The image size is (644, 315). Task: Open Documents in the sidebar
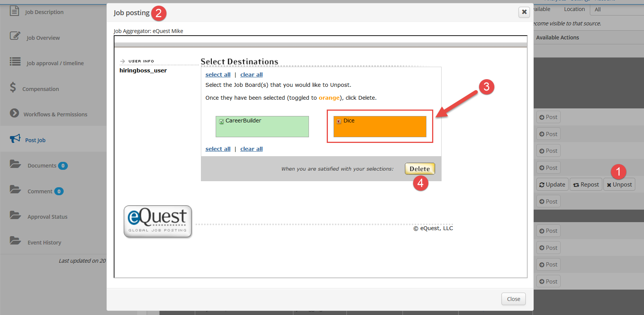pyautogui.click(x=42, y=166)
